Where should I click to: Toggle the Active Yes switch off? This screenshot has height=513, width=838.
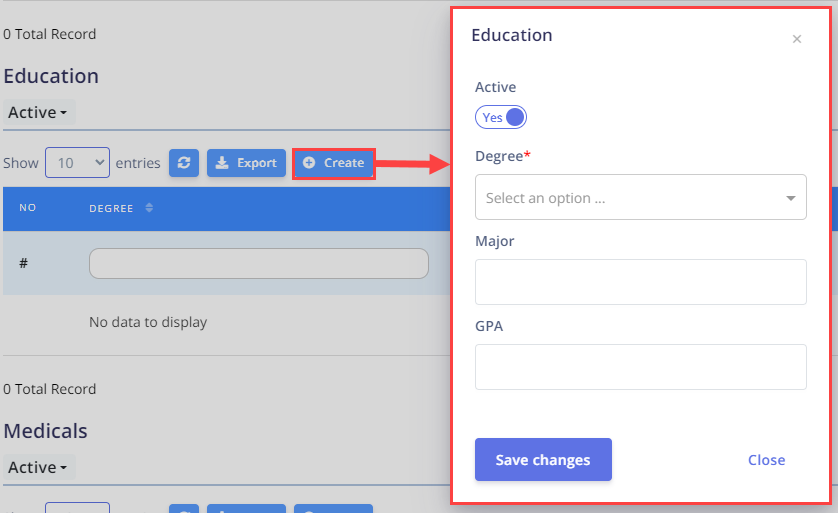click(501, 118)
